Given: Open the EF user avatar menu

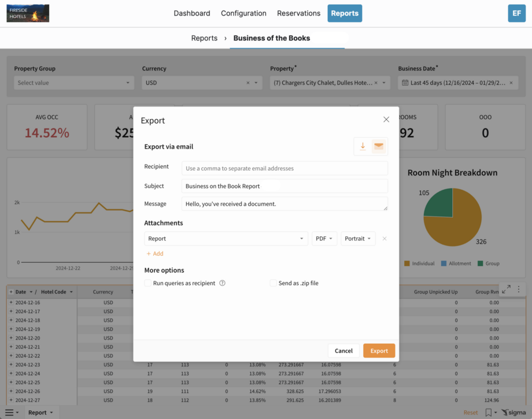Looking at the screenshot, I should (516, 13).
